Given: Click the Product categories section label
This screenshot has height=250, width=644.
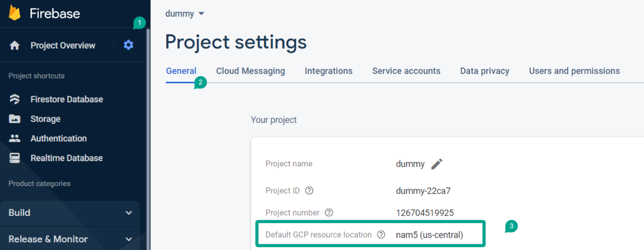Looking at the screenshot, I should (x=39, y=183).
